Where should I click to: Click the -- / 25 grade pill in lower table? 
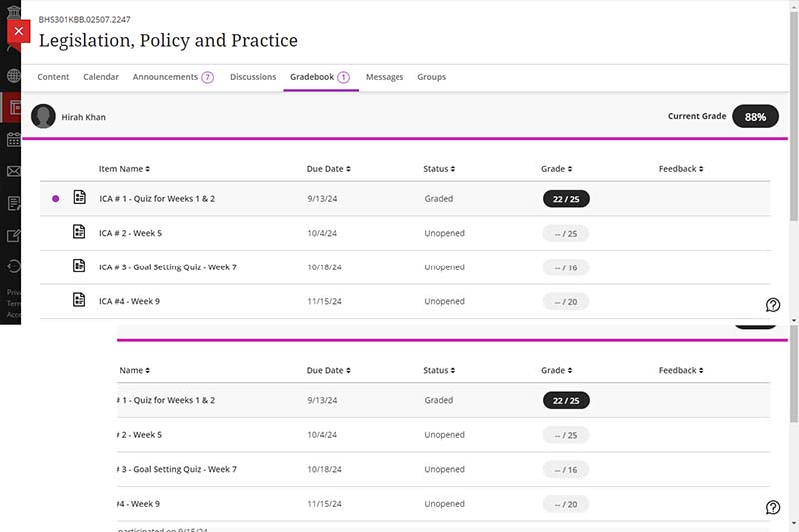point(566,435)
